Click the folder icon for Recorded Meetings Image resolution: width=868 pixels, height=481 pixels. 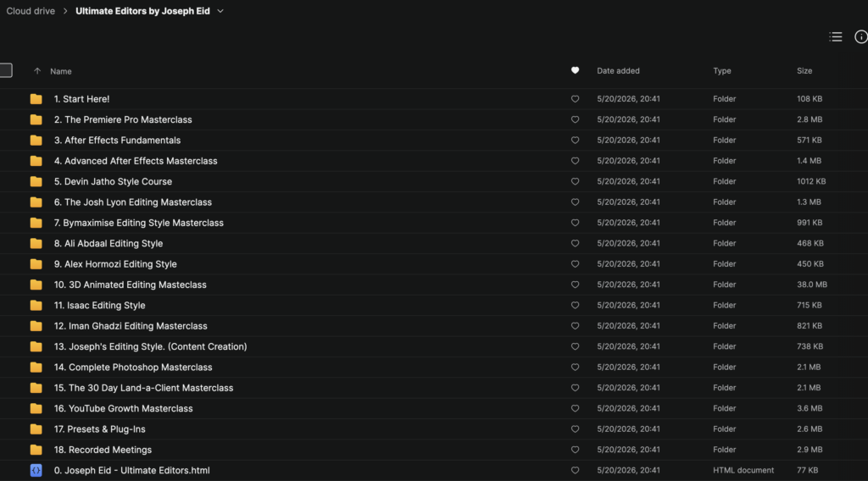[x=36, y=450]
